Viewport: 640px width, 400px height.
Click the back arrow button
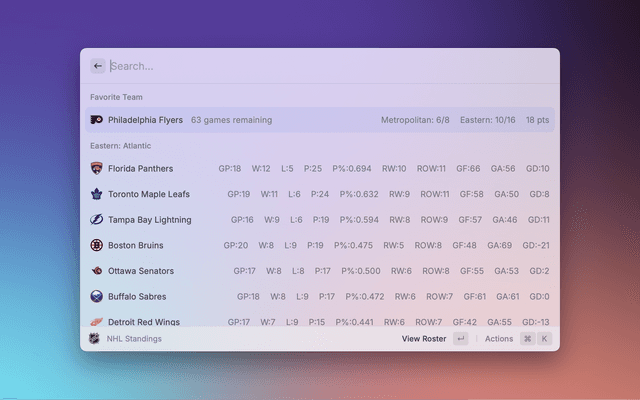pyautogui.click(x=97, y=66)
